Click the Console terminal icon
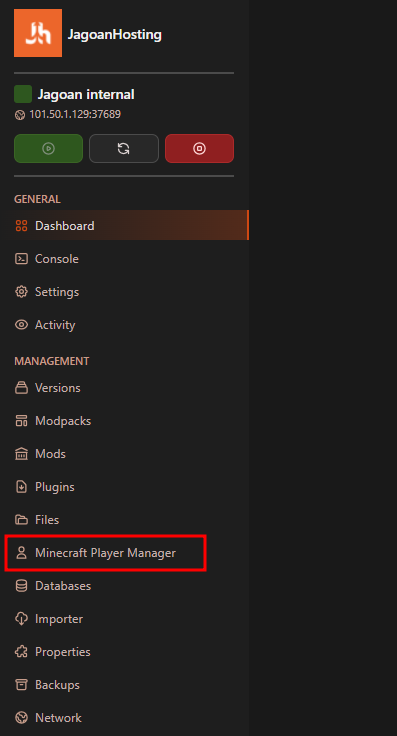 pos(22,259)
